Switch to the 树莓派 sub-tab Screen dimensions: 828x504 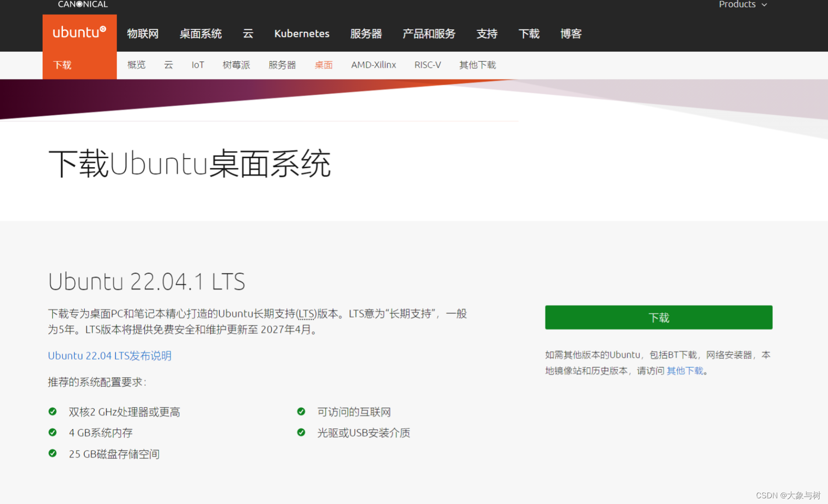[x=236, y=65]
